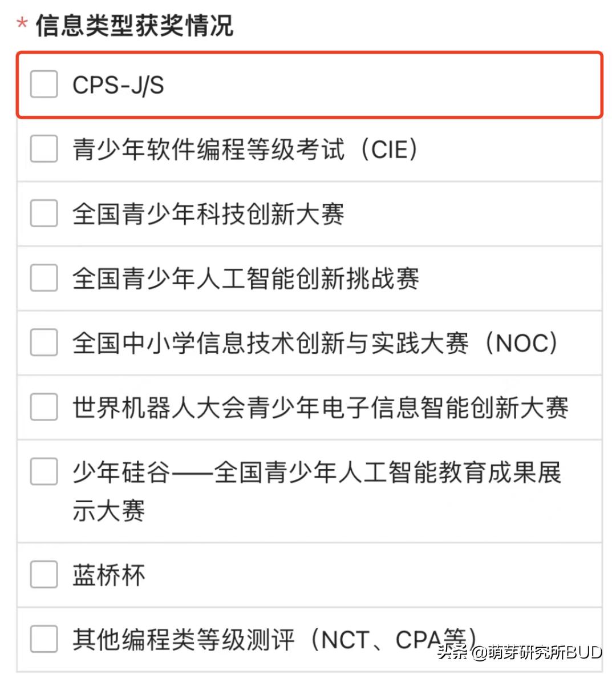Check the 蓝桥杯 checkbox
This screenshot has width=616, height=674.
(43, 575)
